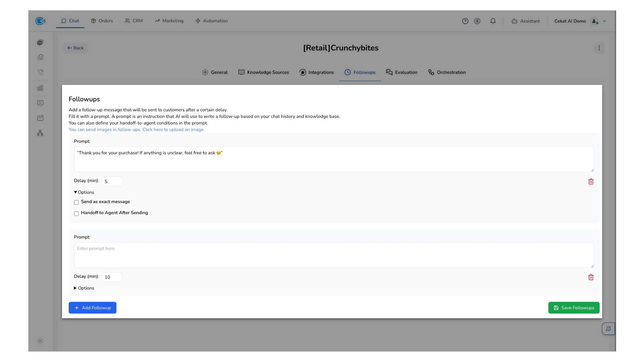Switch to the Integrations tab

point(316,72)
